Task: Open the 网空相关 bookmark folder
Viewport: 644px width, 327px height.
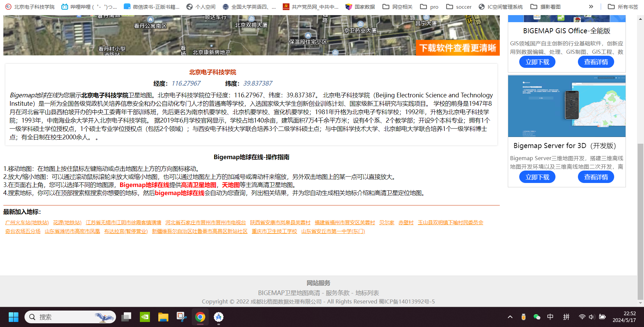Action: pos(398,7)
